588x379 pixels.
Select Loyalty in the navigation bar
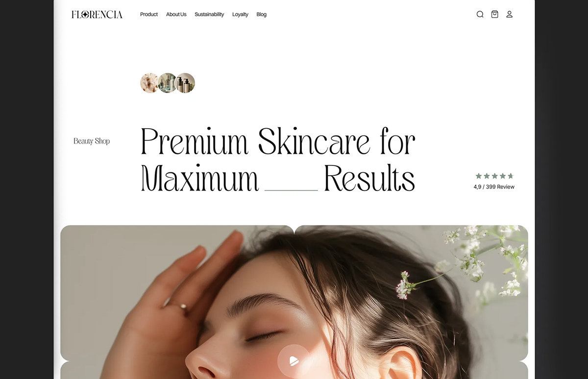tap(240, 15)
